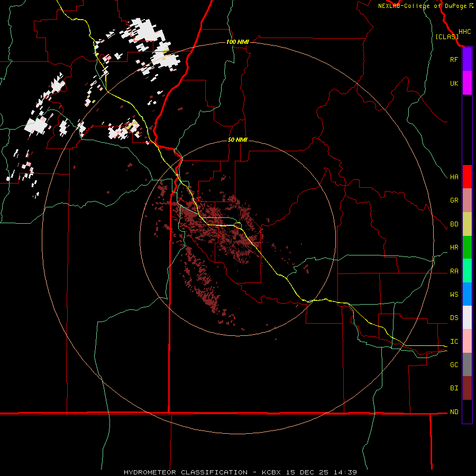The width and height of the screenshot is (476, 476).
Task: Click the ND legend label text
Action: 454,412
